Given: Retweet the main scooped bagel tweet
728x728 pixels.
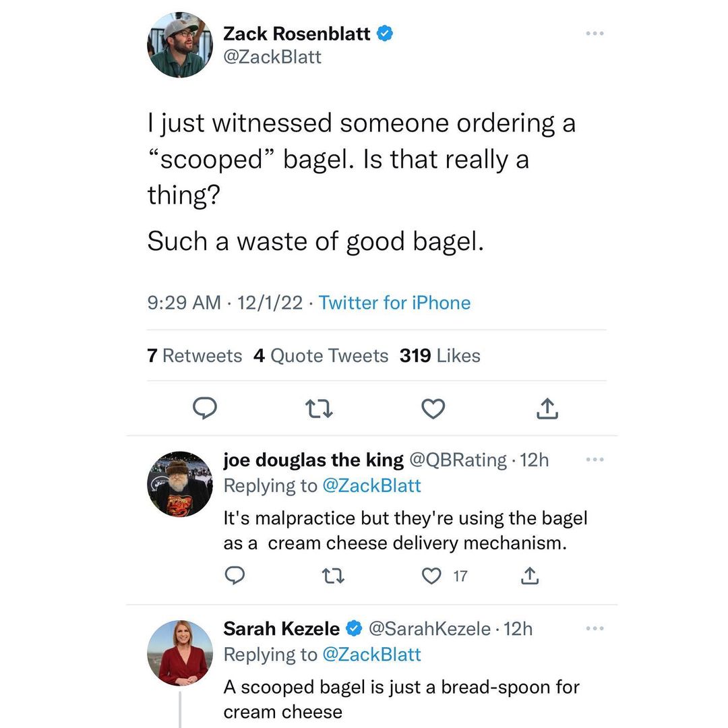Looking at the screenshot, I should [317, 408].
